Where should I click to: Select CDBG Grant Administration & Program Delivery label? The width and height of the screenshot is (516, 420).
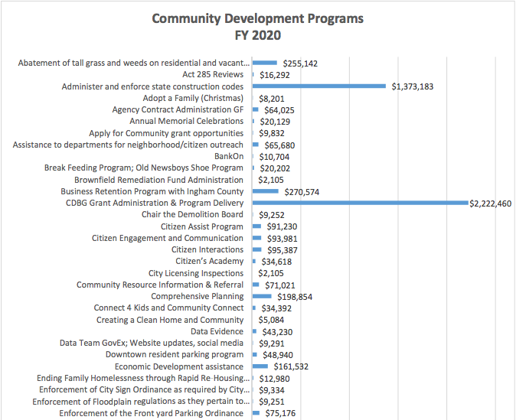155,203
